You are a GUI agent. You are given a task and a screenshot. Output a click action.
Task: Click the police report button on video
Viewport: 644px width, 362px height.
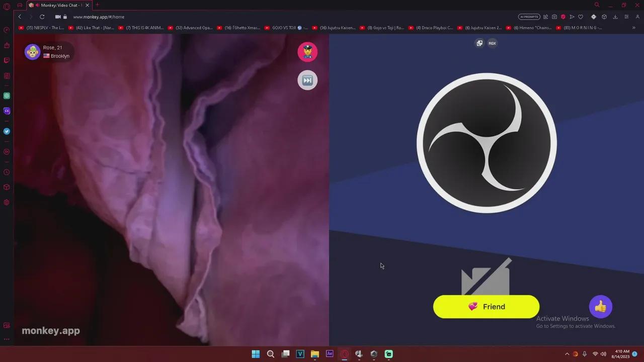point(307,52)
